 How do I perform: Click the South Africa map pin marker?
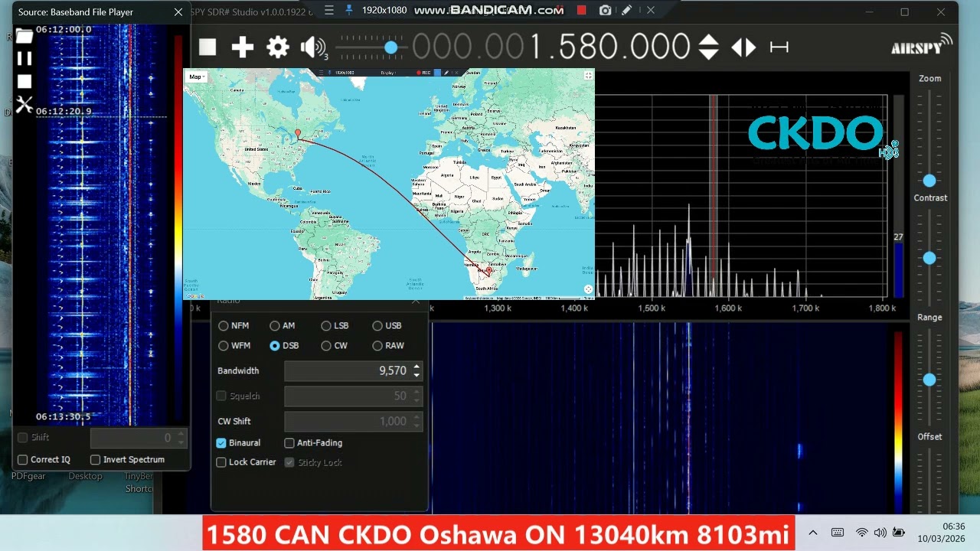tap(489, 271)
